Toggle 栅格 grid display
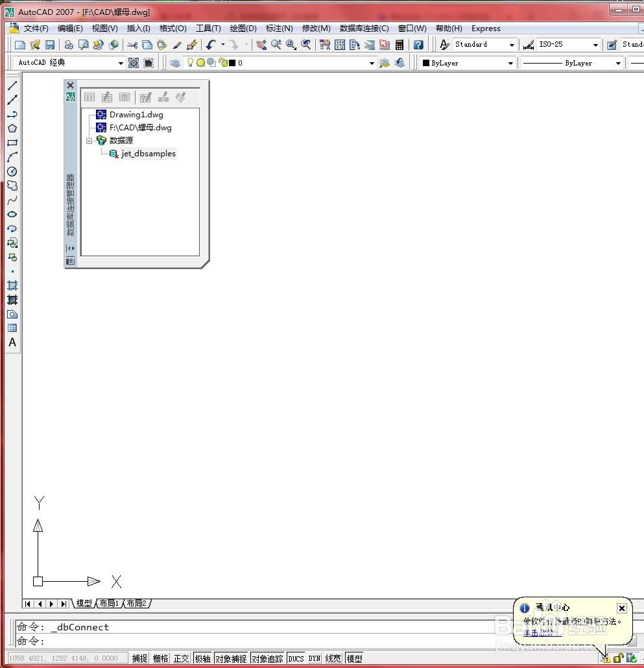The width and height of the screenshot is (644, 668). pos(161,659)
